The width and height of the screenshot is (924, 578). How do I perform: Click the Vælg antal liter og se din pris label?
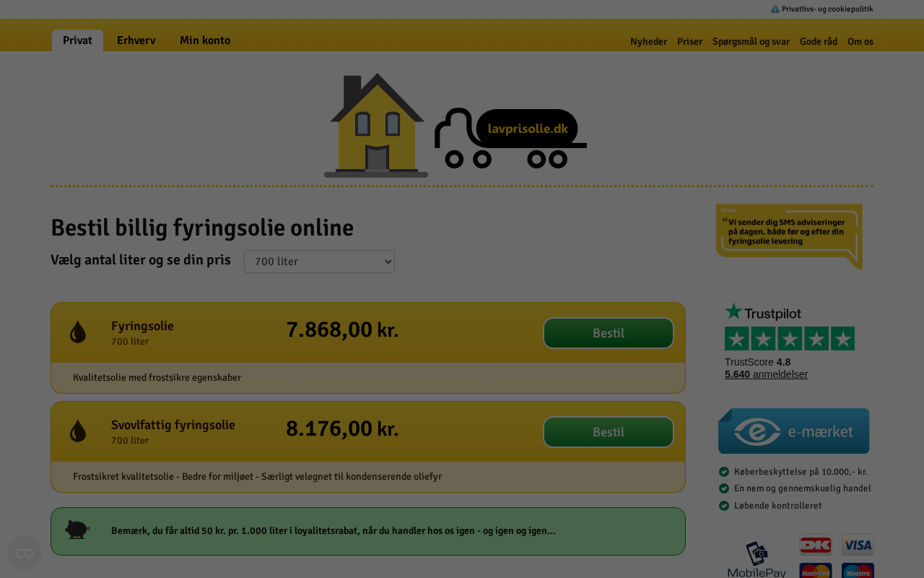point(141,260)
